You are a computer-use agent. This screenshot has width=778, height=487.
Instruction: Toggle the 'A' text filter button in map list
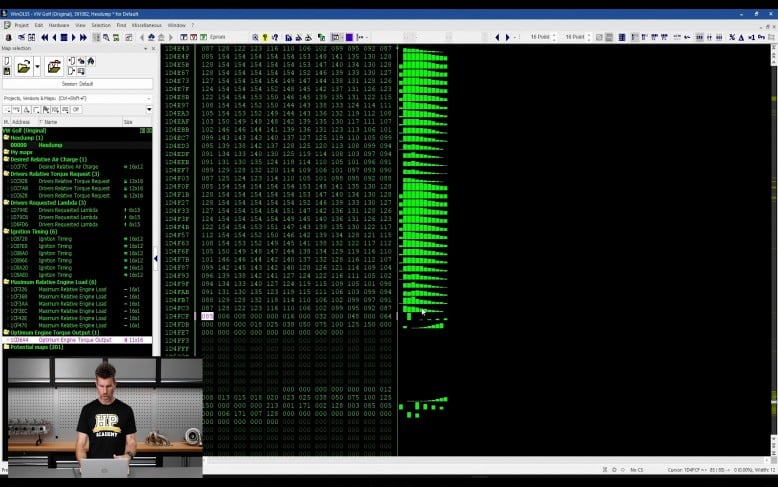(26, 110)
